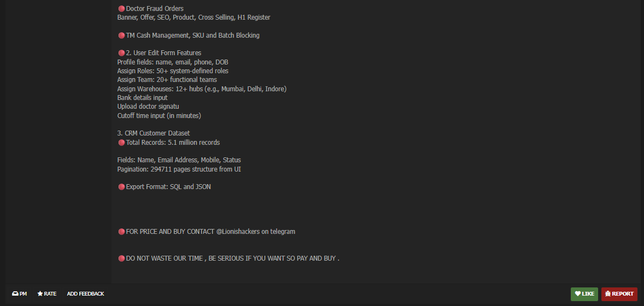Click the 'Upload doctor signatu' text
The image size is (644, 306).
pos(148,107)
